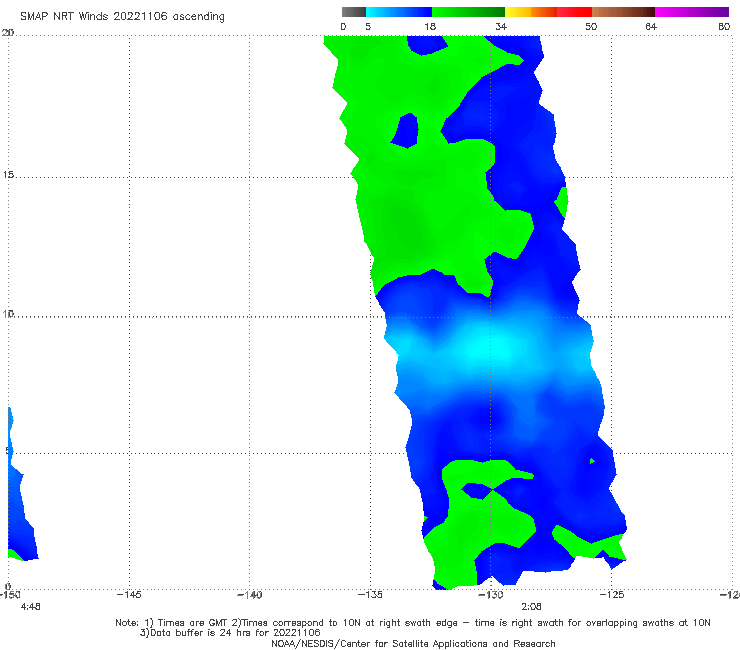Click the longitude axis label "-125"

tap(612, 595)
